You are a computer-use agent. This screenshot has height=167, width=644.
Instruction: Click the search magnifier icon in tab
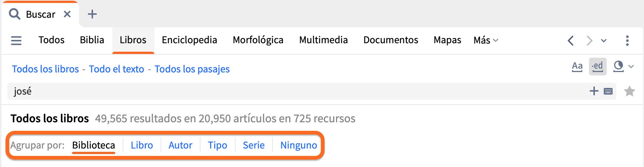pos(14,14)
